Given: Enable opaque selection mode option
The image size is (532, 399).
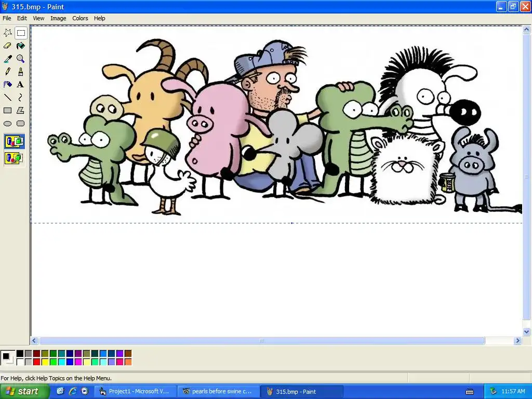Looking at the screenshot, I should point(14,141).
